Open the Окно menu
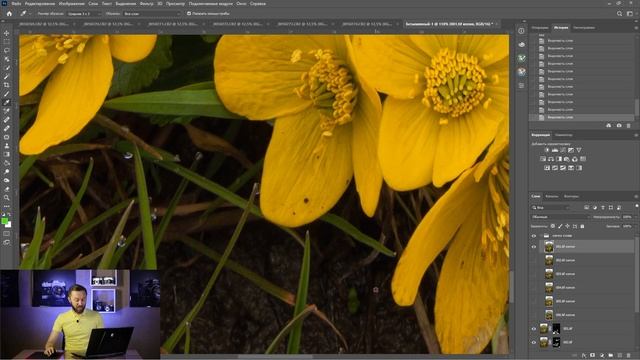 (241, 4)
